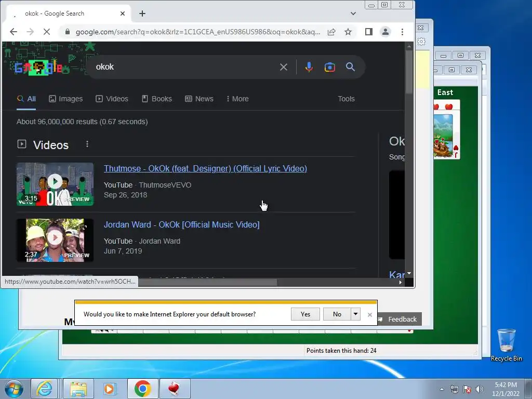Choose Yes for Internet Explorer default browser
This screenshot has height=399, width=532.
305,314
